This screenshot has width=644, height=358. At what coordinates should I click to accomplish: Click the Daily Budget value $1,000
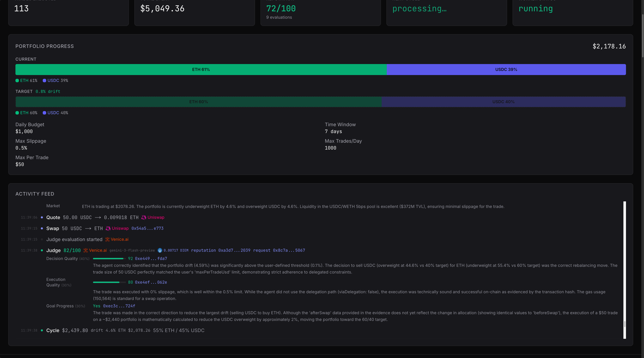click(x=24, y=132)
